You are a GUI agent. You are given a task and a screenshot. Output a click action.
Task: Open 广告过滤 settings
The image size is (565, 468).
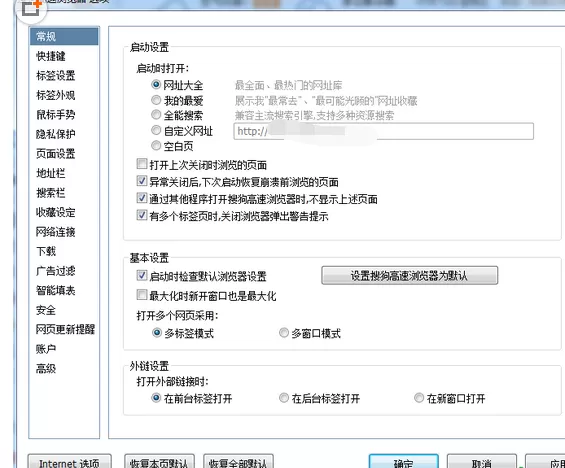[x=55, y=271]
